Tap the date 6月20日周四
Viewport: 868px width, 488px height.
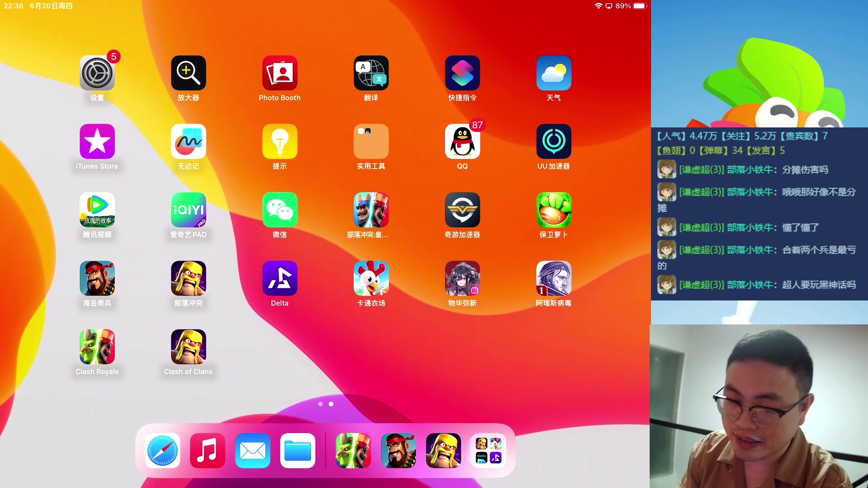click(x=51, y=6)
